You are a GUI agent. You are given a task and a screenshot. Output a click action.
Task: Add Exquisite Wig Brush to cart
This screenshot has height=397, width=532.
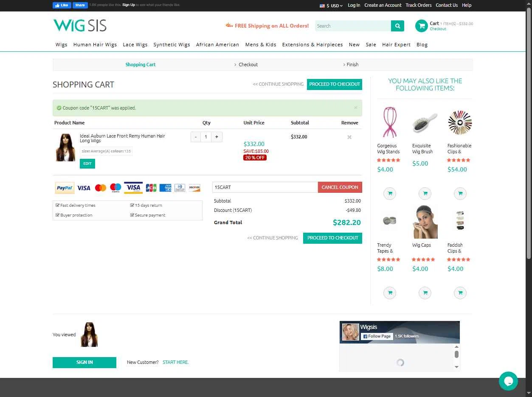425,194
